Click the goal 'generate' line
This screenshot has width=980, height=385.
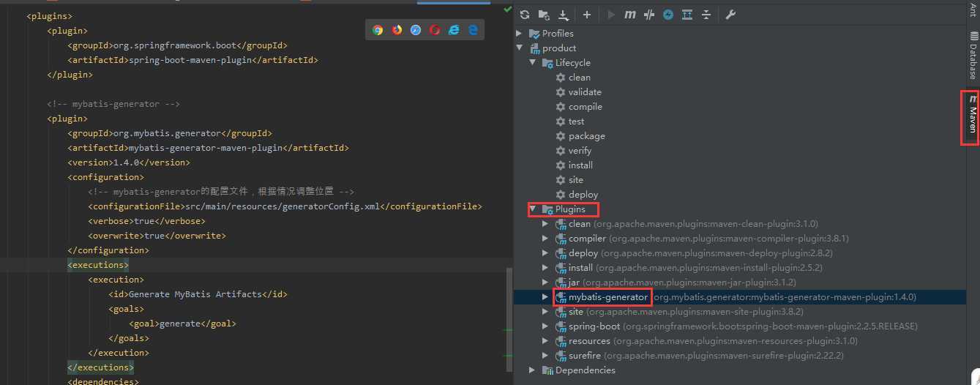click(x=182, y=324)
